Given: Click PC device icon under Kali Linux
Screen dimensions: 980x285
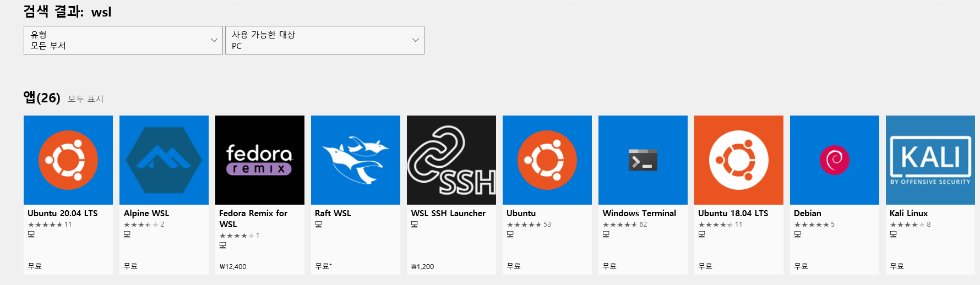Looking at the screenshot, I should 894,234.
